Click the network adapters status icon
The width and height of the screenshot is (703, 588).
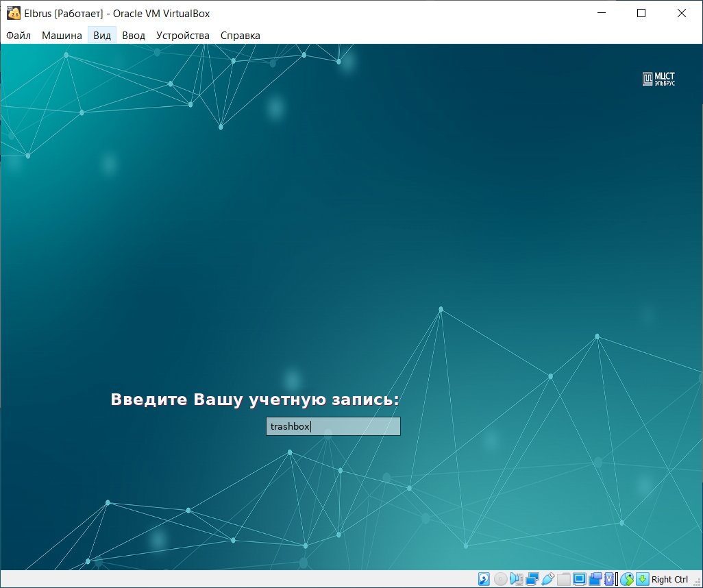tap(532, 579)
